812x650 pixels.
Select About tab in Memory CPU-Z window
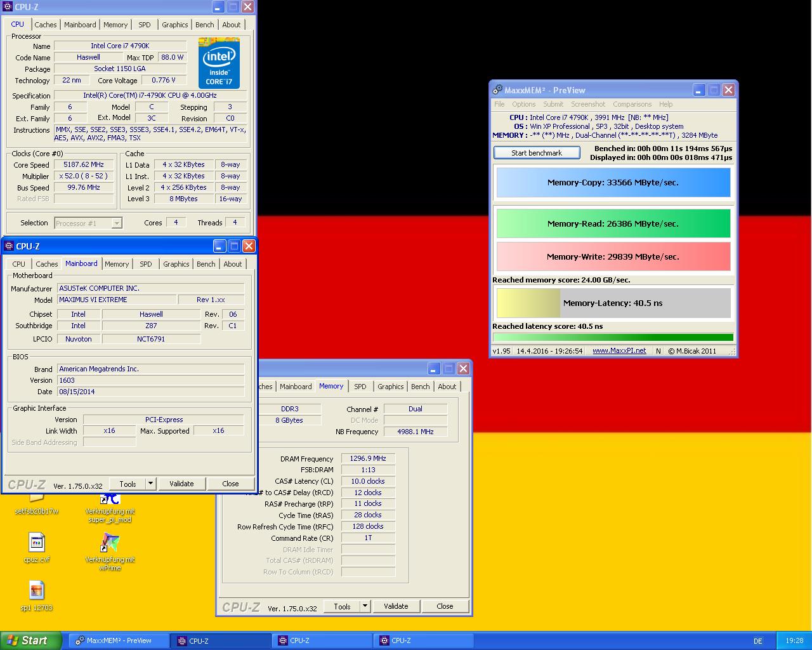tap(447, 387)
